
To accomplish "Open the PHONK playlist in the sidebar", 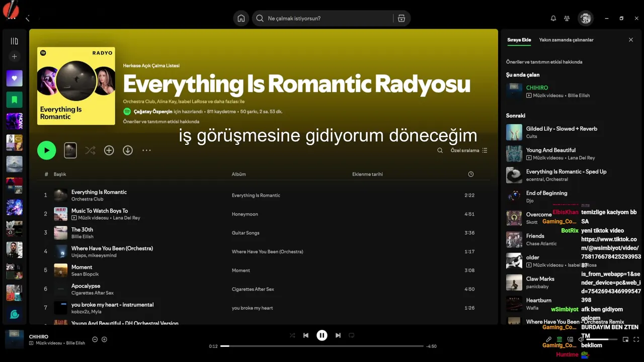I will pyautogui.click(x=15, y=121).
